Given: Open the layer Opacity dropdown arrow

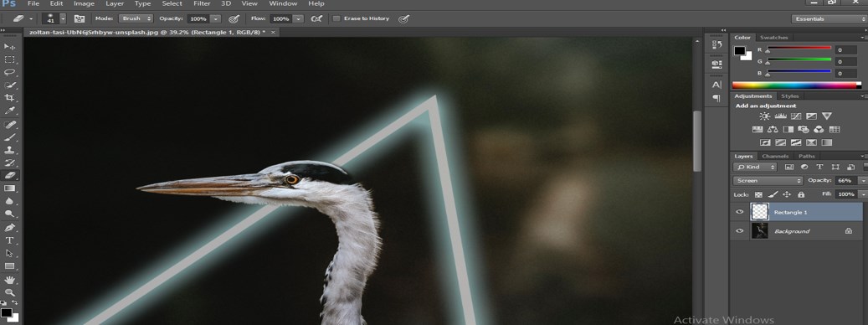Looking at the screenshot, I should (x=862, y=180).
